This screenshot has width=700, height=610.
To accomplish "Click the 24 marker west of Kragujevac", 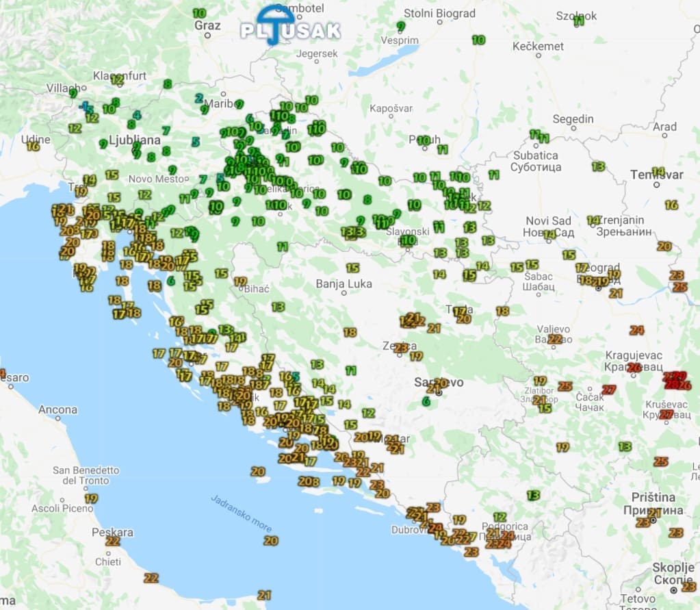I will (637, 330).
